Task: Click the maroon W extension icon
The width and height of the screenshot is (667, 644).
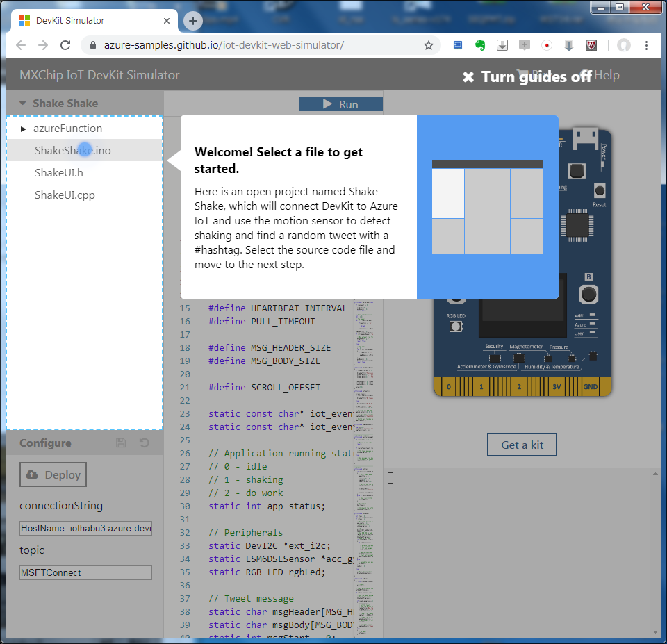Action: 591,44
